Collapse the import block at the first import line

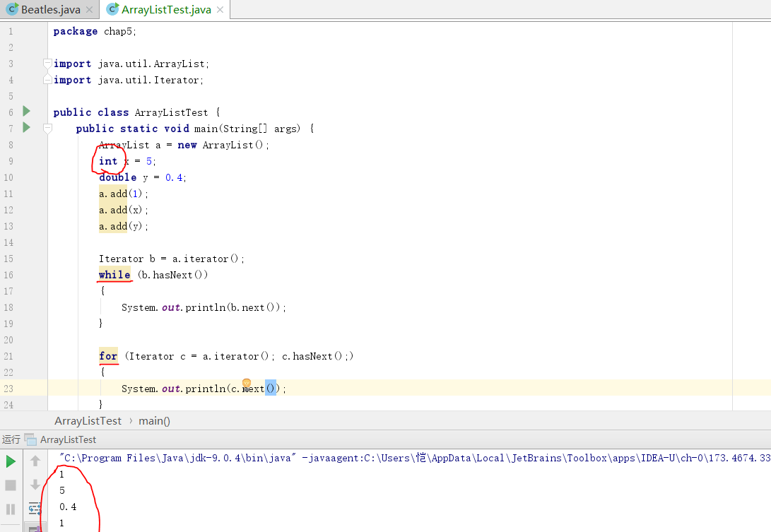click(x=47, y=64)
